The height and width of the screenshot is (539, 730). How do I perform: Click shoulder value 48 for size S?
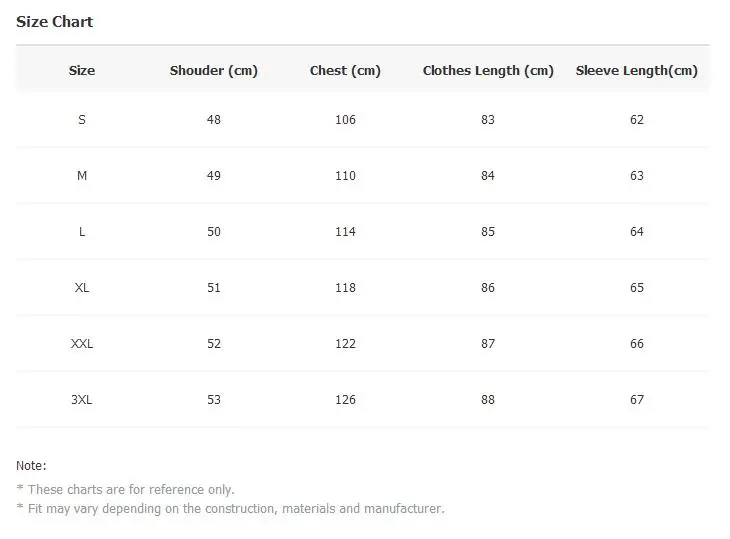[x=214, y=120]
